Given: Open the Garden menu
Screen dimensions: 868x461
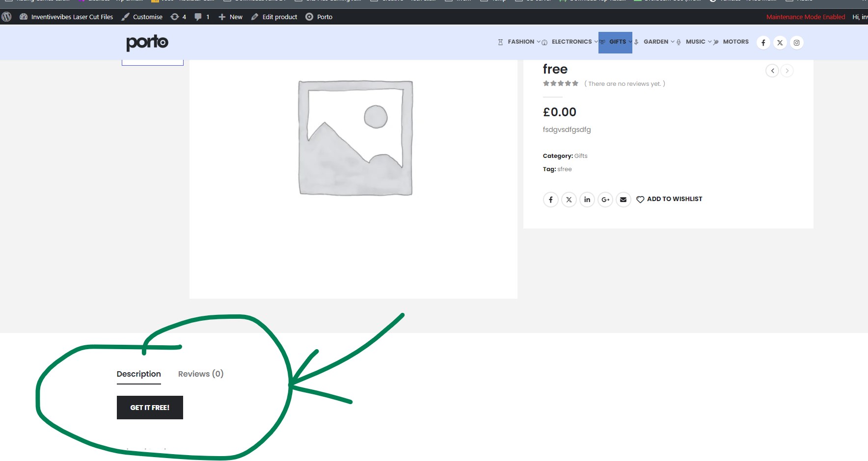Looking at the screenshot, I should click(655, 42).
